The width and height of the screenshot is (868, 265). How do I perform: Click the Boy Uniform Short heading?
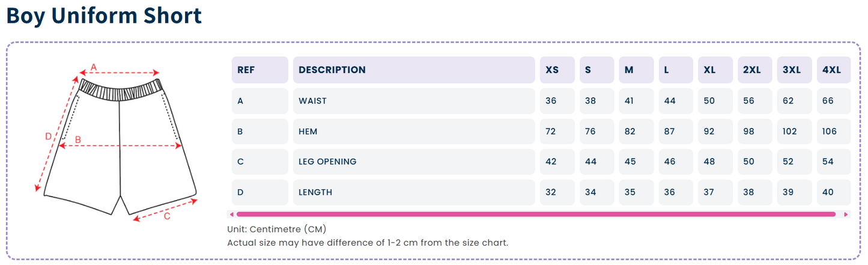(x=104, y=16)
